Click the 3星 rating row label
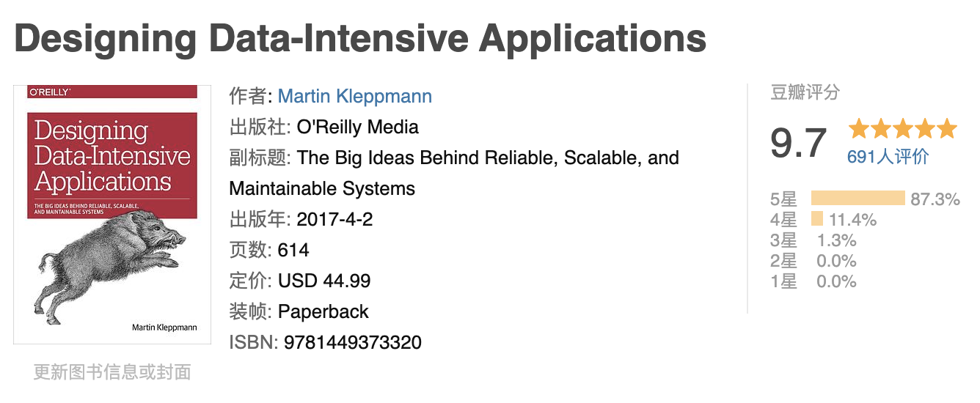Image resolution: width=980 pixels, height=403 pixels. [783, 240]
